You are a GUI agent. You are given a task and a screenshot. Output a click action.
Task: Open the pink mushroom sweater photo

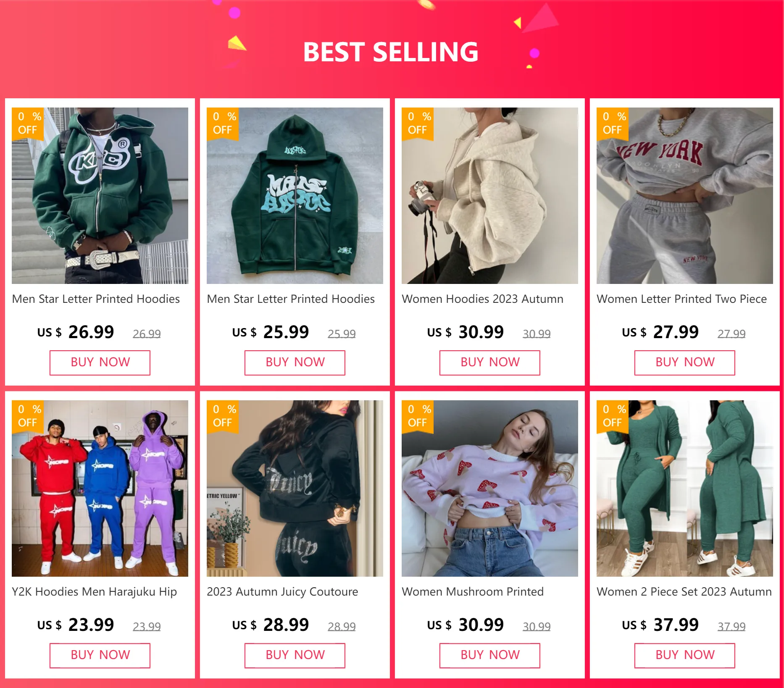pos(490,488)
